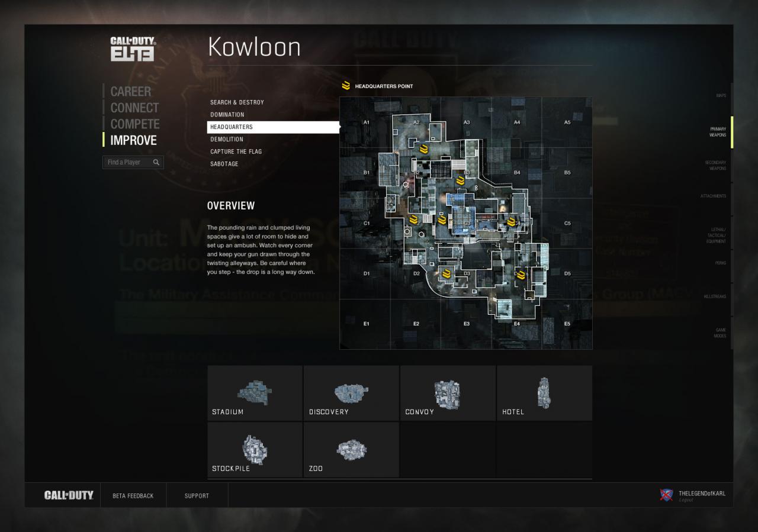Open the Compete section
The width and height of the screenshot is (758, 532).
click(x=135, y=124)
